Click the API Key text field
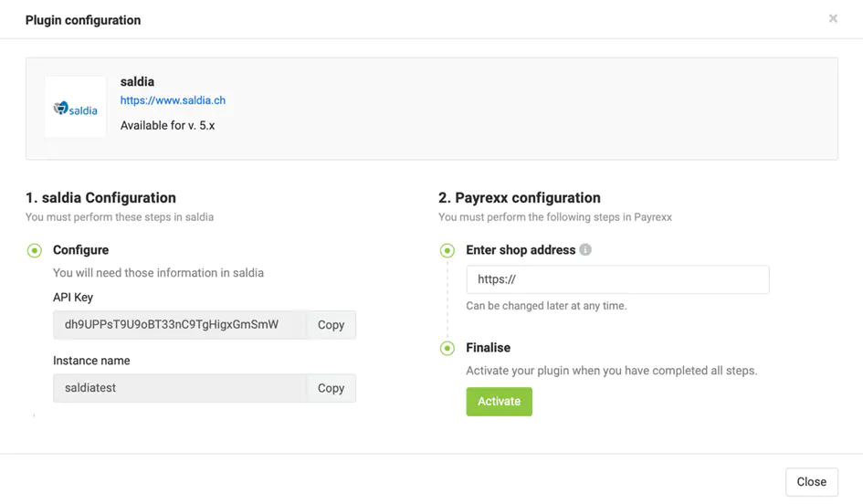Viewport: 863px width, 504px height. (179, 324)
